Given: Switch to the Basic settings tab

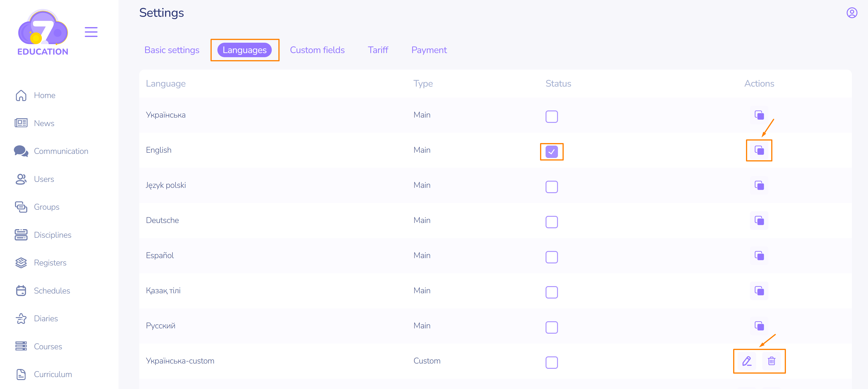Looking at the screenshot, I should 172,50.
